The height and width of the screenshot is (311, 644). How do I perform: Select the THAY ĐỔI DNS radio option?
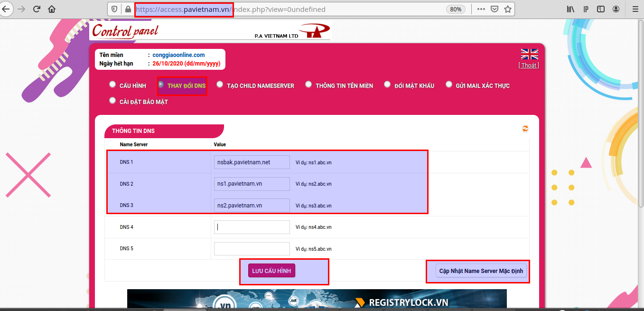point(161,85)
